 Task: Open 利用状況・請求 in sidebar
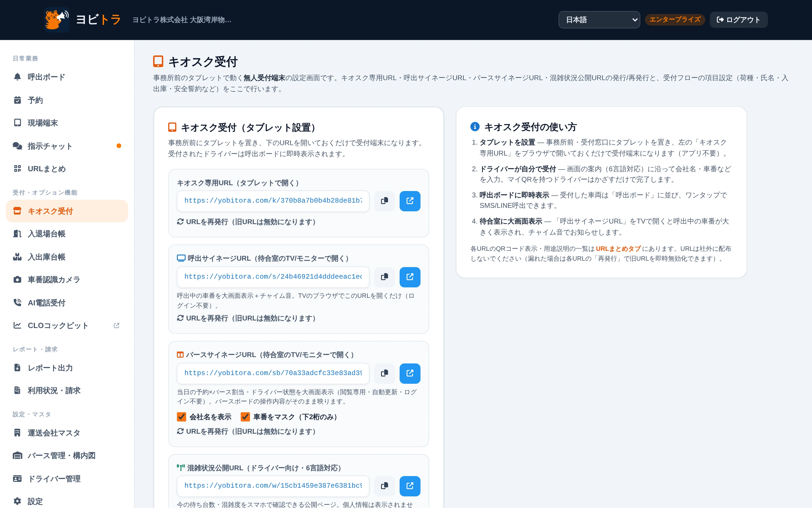tap(67, 390)
